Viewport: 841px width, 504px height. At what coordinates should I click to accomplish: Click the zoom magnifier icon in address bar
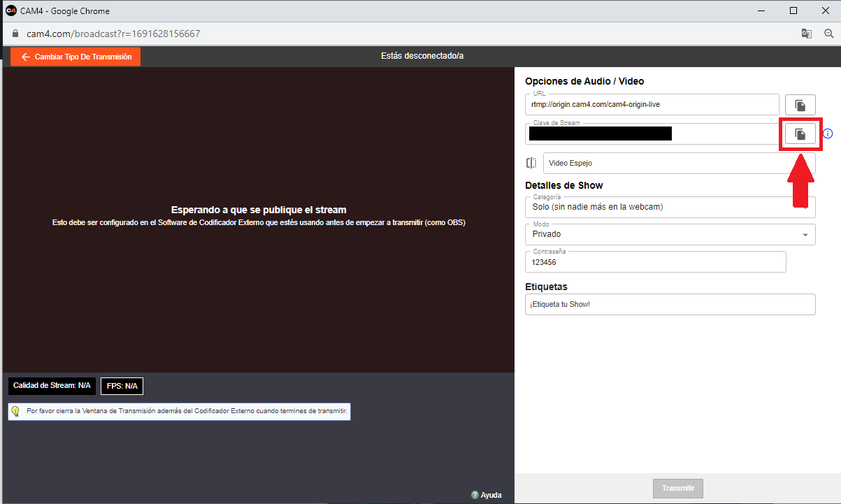[829, 34]
